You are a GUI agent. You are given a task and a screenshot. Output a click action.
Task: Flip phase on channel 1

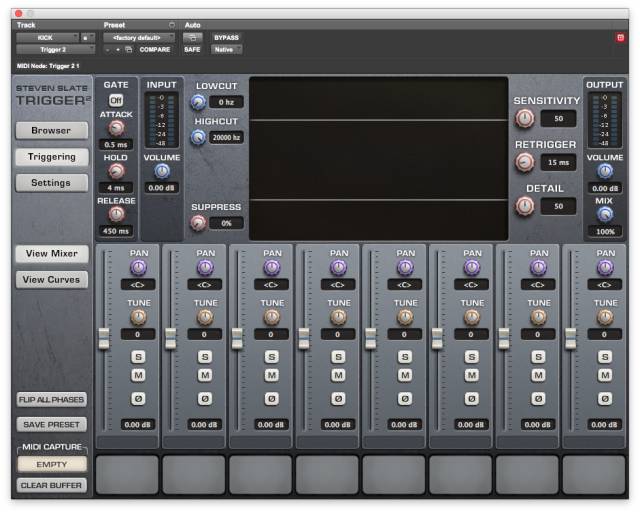138,398
